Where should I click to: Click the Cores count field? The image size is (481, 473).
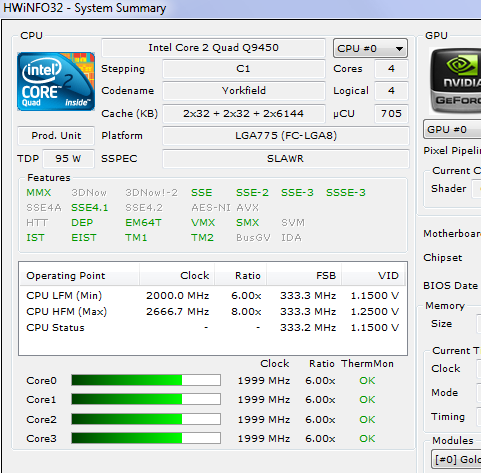coord(391,69)
